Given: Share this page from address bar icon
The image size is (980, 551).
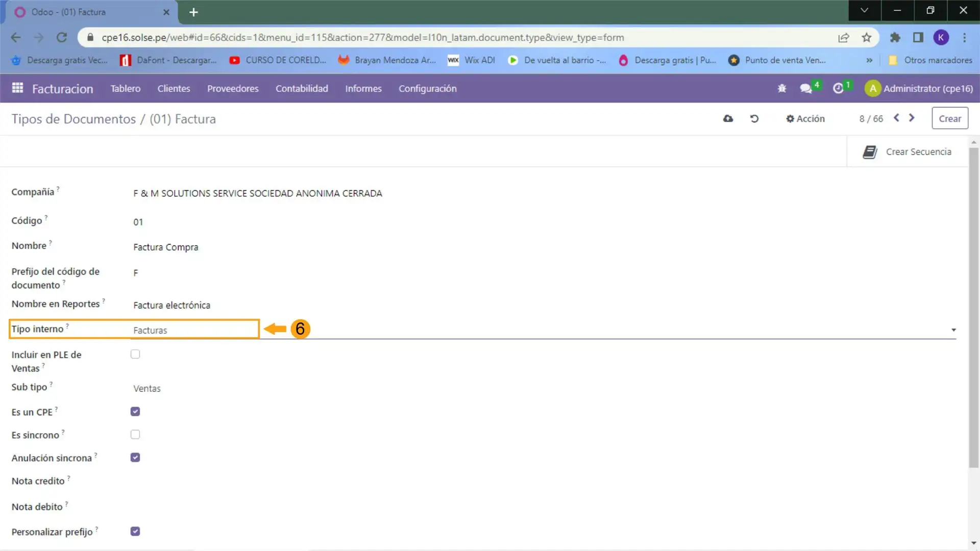Looking at the screenshot, I should pos(844,37).
